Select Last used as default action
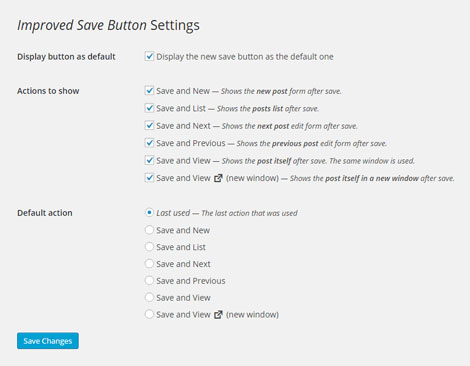This screenshot has height=366, width=470. point(149,213)
